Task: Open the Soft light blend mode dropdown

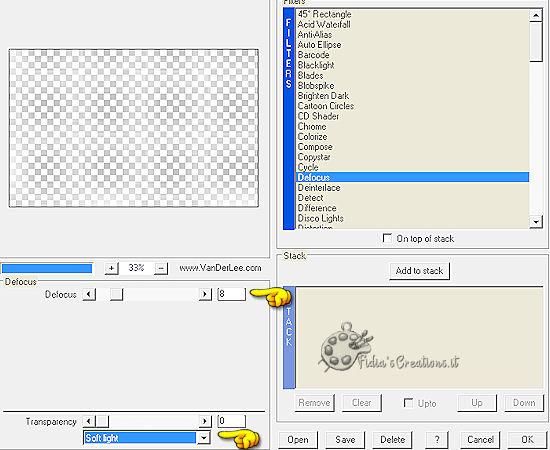Action: click(x=204, y=437)
